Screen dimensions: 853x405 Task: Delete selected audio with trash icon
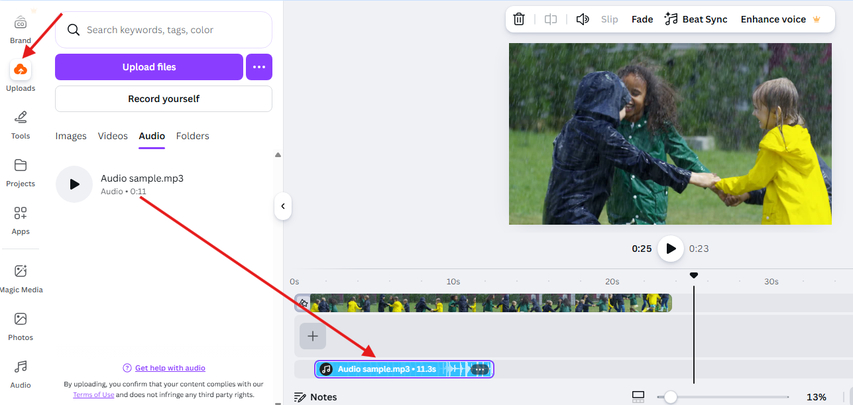(x=519, y=19)
